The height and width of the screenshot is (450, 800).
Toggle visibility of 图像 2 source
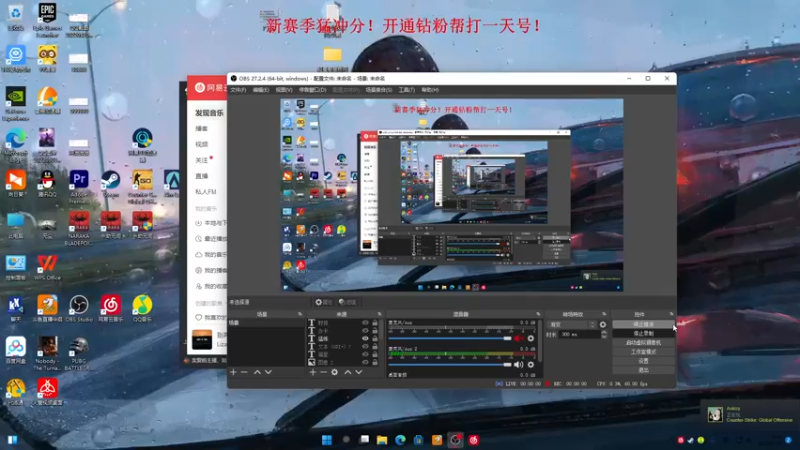click(x=365, y=362)
